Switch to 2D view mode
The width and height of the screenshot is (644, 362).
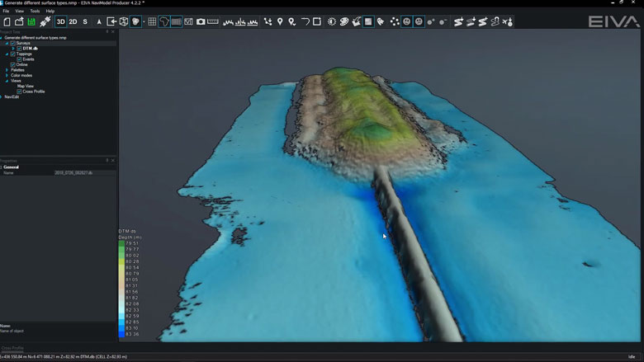(73, 21)
